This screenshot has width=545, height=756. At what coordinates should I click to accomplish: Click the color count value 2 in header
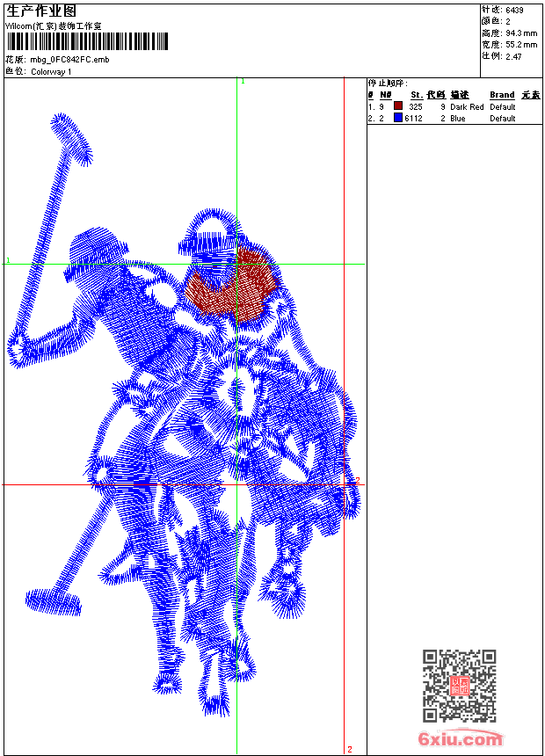pos(508,22)
